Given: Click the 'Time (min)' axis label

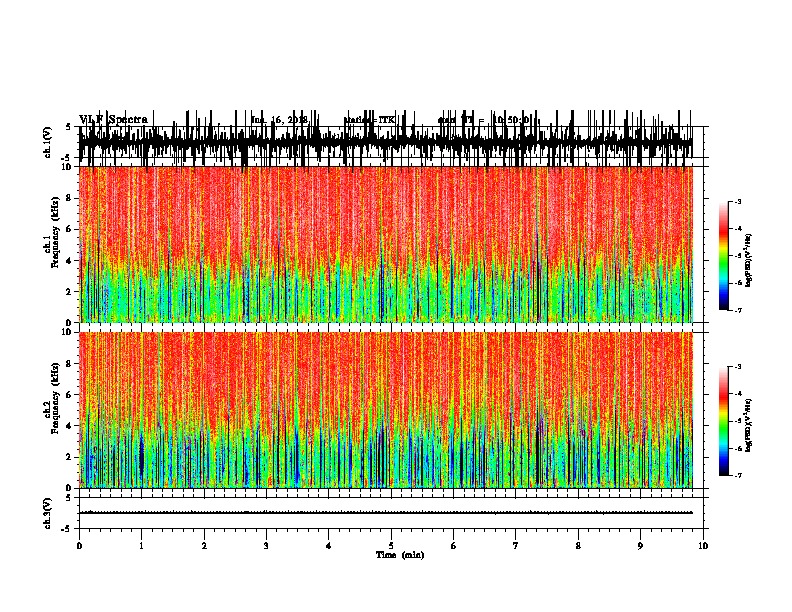Looking at the screenshot, I should click(400, 555).
